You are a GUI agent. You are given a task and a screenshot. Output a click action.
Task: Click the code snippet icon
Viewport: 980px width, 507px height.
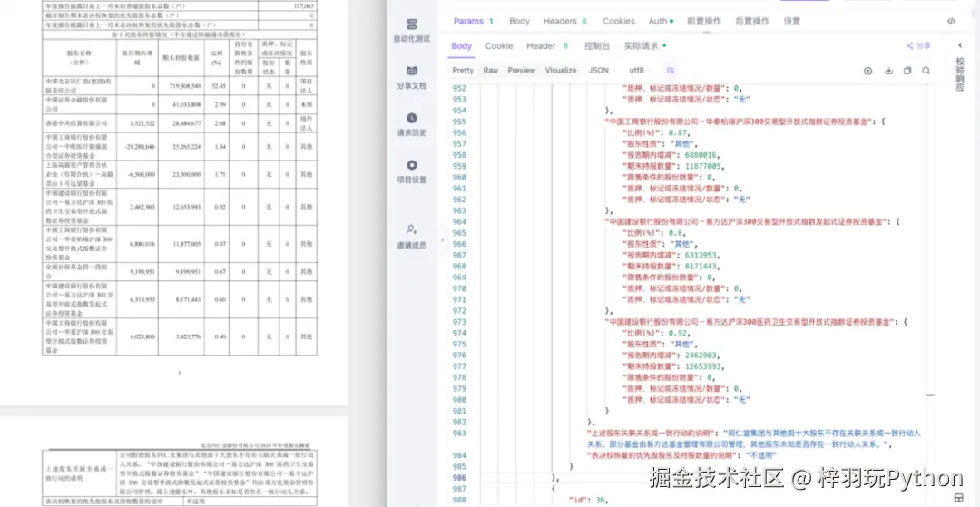[x=950, y=21]
